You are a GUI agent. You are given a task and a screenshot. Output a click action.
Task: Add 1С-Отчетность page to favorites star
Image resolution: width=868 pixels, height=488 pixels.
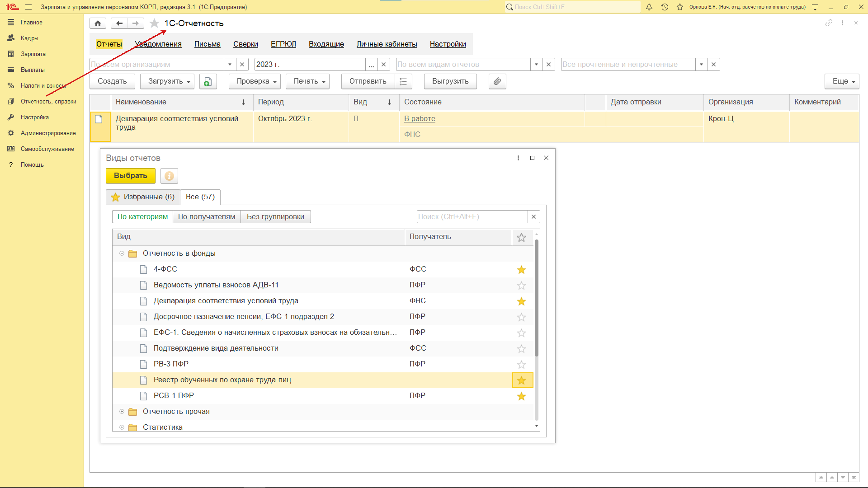154,23
